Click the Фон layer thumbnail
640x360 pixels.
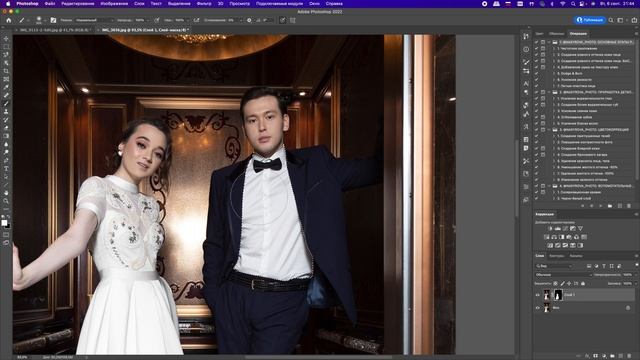(547, 308)
